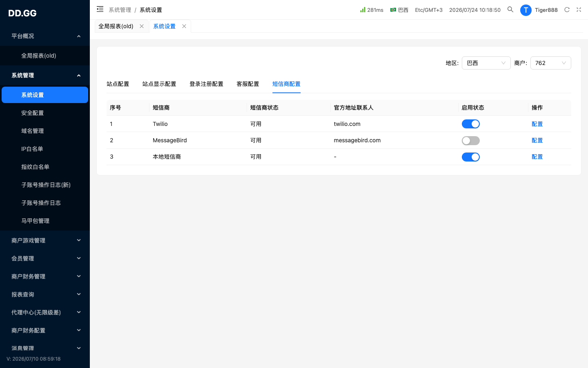Image resolution: width=588 pixels, height=368 pixels.
Task: Open IP白名单 in the sidebar
Action: (45, 149)
